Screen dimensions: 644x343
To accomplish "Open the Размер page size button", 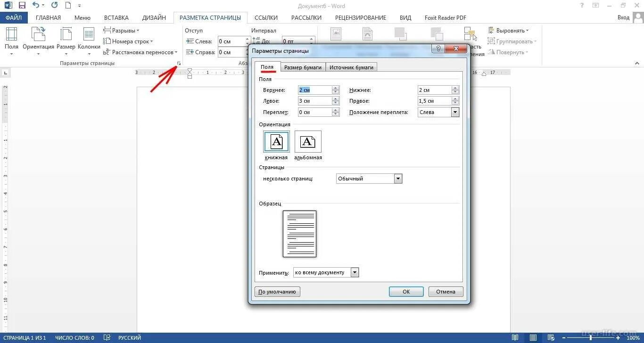I will click(x=66, y=41).
